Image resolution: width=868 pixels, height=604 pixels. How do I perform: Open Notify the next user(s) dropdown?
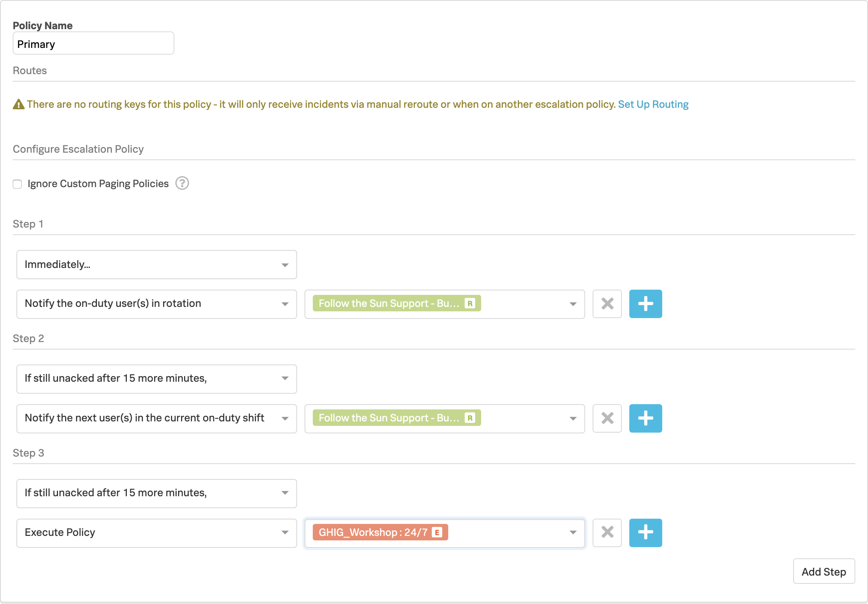pyautogui.click(x=156, y=418)
